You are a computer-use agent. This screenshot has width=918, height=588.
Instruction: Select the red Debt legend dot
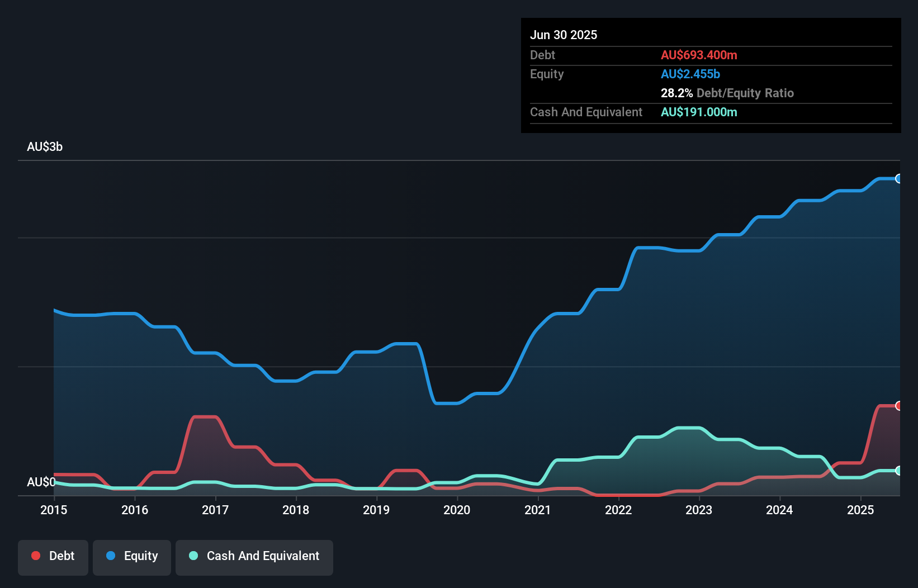pos(35,556)
